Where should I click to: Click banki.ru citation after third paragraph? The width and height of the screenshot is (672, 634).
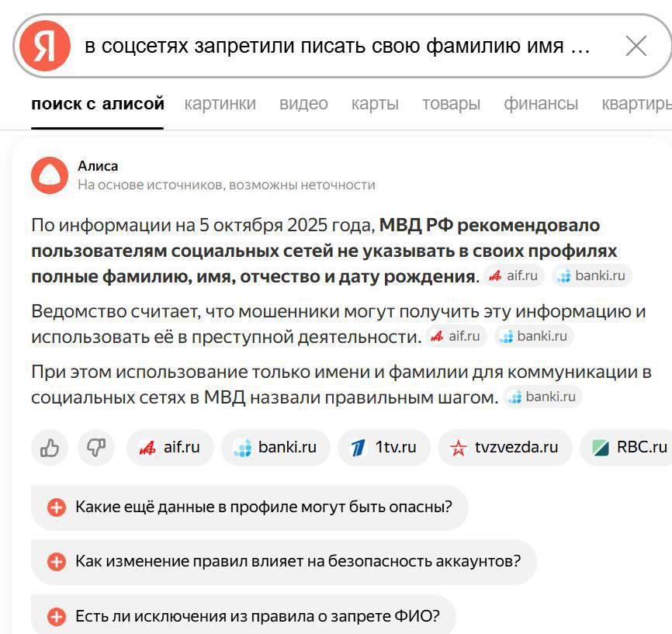point(542,397)
